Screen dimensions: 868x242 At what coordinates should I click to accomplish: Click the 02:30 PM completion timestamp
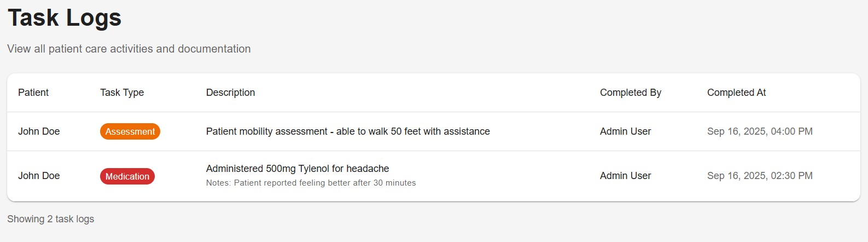[760, 176]
